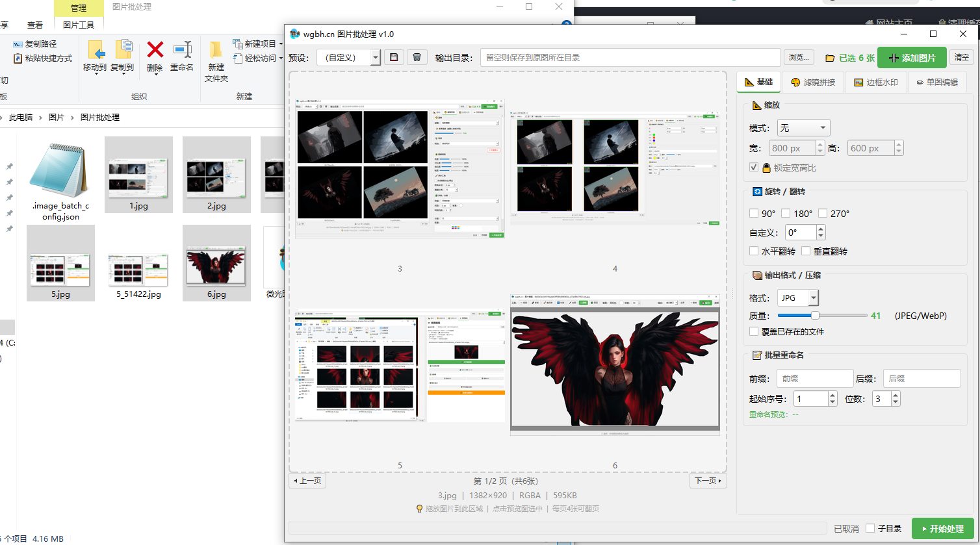Open the New Item (新建项目) dropdown in Explorer
This screenshot has width=980, height=545.
point(257,44)
